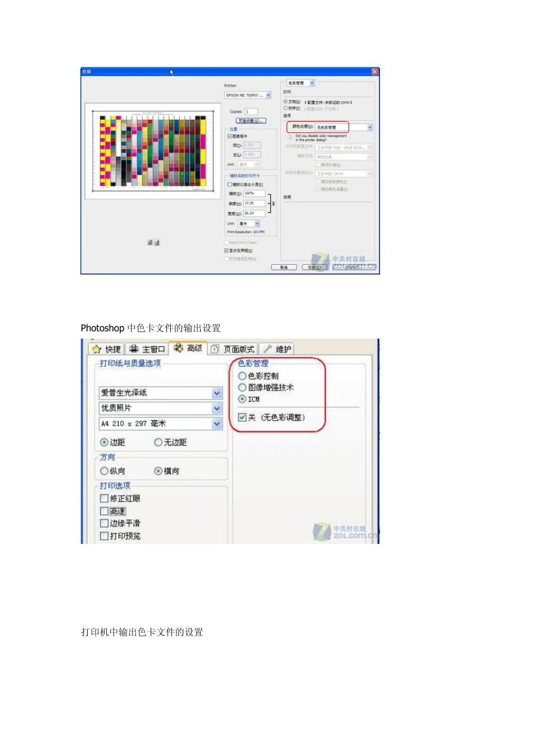Click in the Copies input field
Viewport: 534px width, 756px height.
coord(251,111)
